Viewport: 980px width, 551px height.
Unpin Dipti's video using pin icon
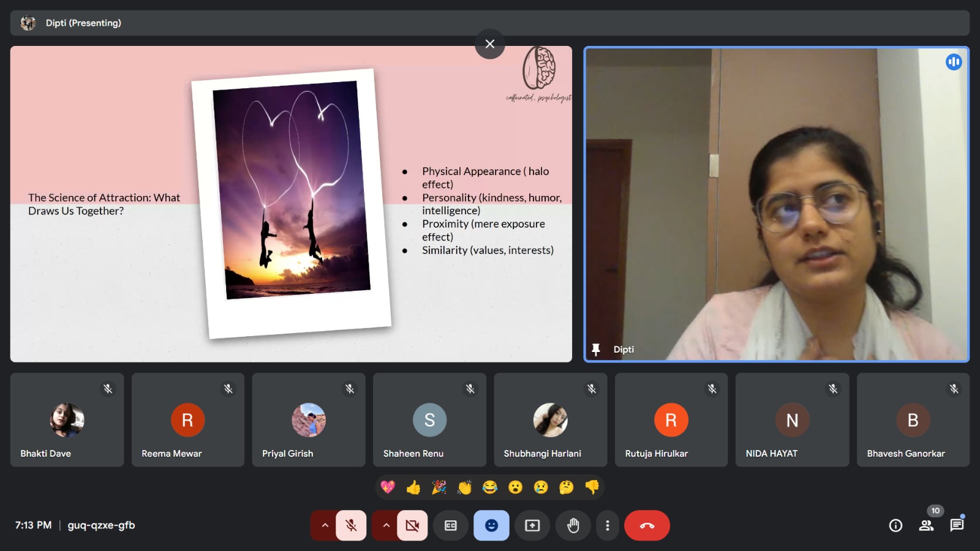[x=596, y=350]
